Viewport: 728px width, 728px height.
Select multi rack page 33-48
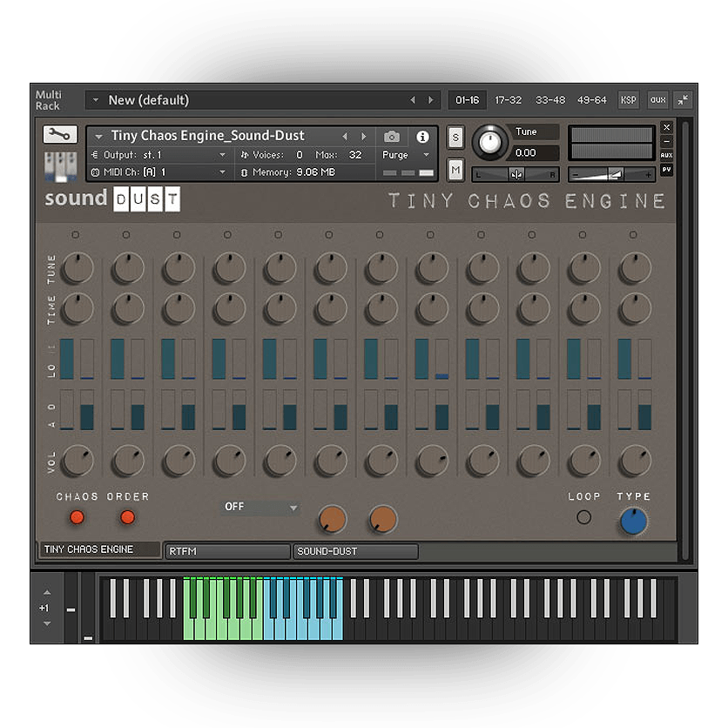[550, 100]
